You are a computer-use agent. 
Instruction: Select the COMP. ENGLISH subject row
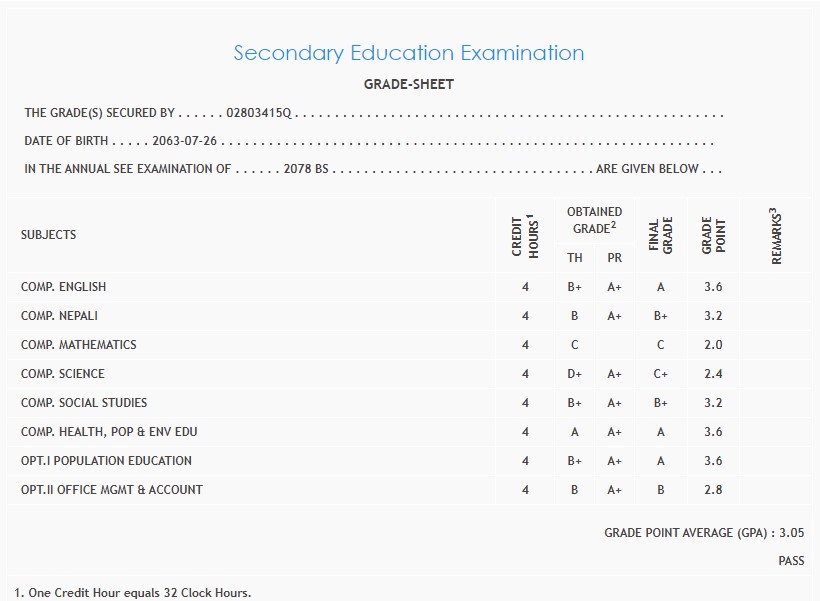[x=63, y=287]
